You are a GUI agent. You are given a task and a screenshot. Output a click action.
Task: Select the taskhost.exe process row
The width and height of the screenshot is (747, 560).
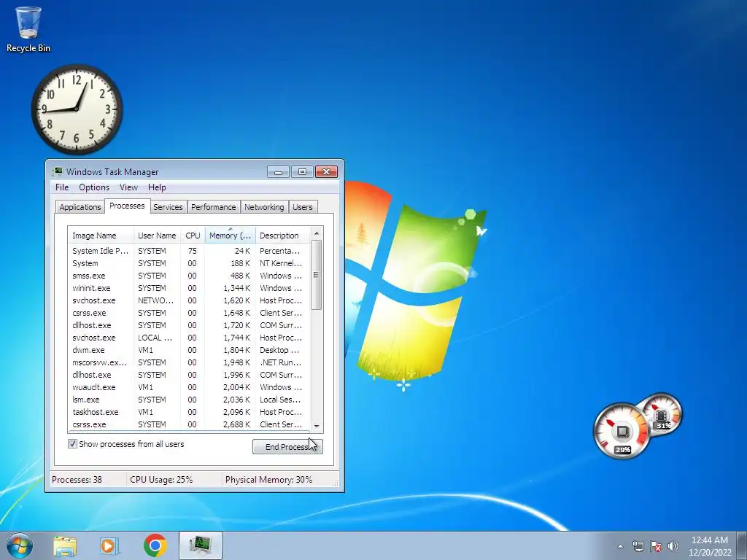pos(189,411)
